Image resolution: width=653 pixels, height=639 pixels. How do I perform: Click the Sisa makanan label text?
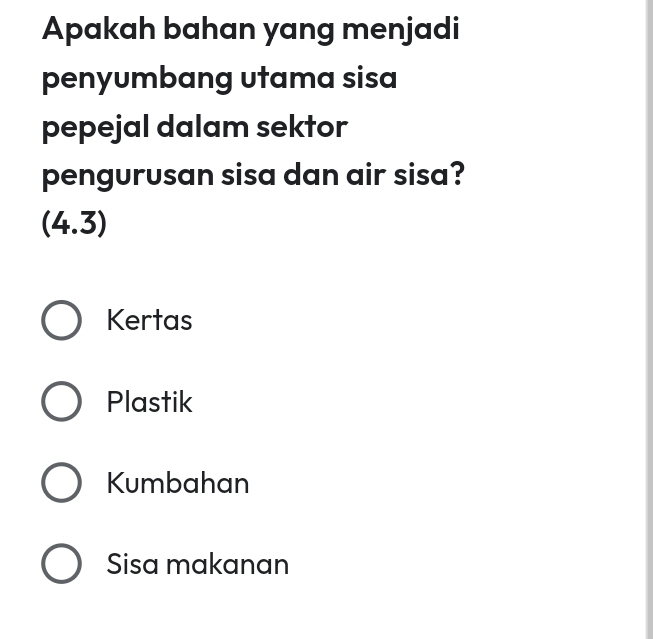tap(197, 564)
